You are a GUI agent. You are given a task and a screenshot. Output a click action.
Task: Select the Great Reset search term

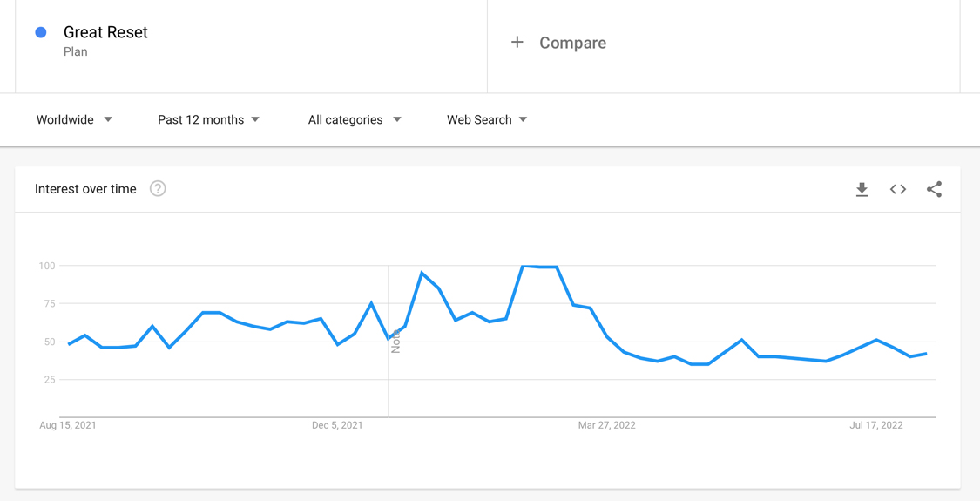pos(105,32)
